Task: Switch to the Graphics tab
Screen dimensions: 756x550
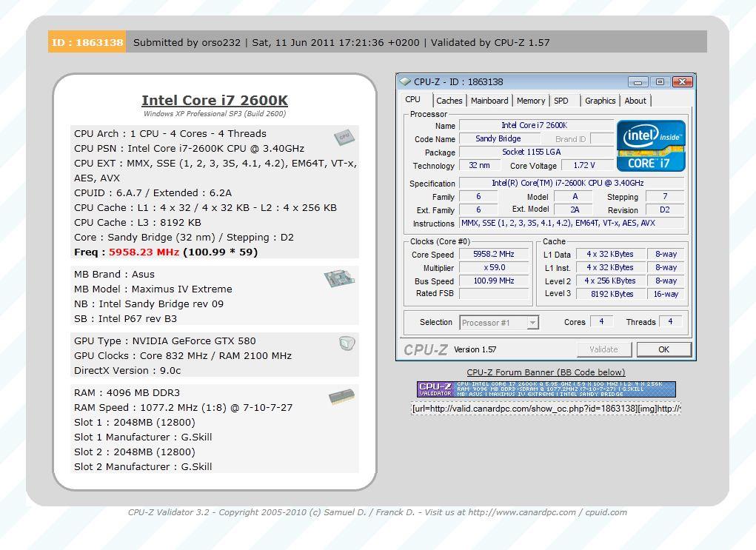Action: click(600, 101)
